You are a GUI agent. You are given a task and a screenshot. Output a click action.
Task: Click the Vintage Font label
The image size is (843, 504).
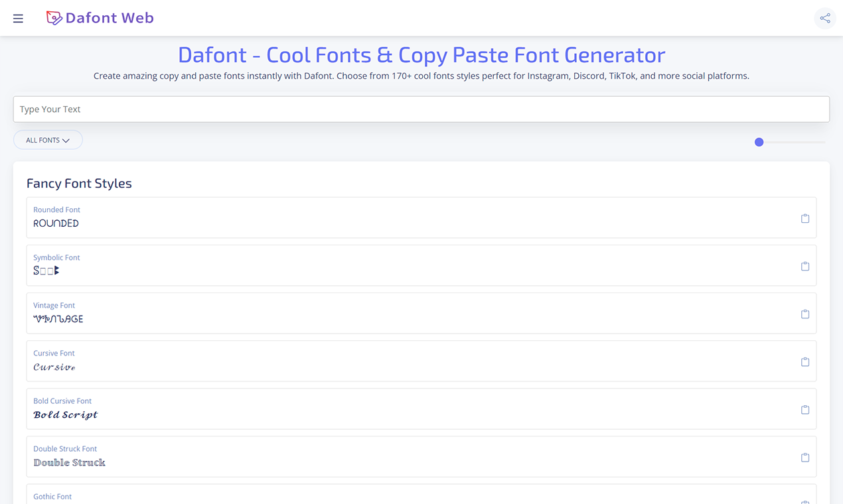coord(54,305)
